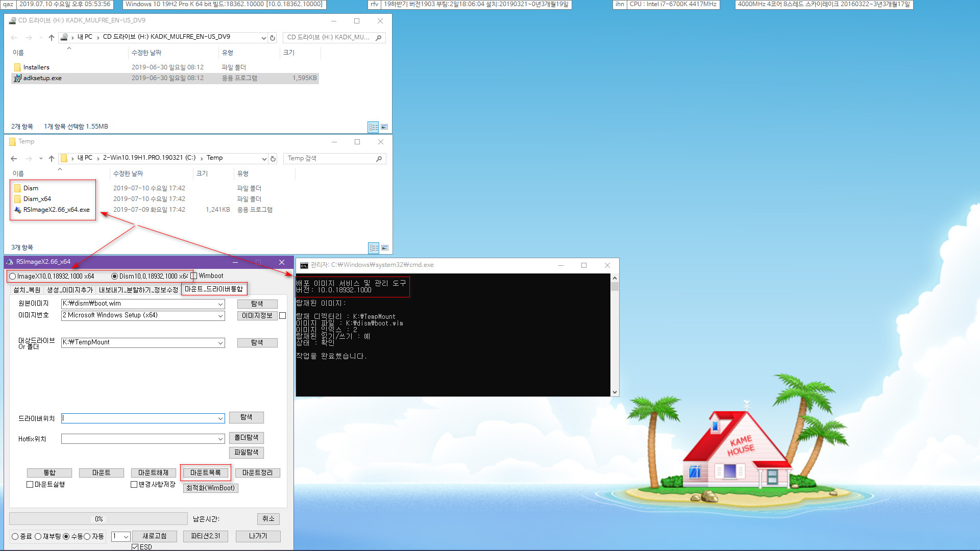Select the Dism10.0.18932.1000 x64 radio option
The height and width of the screenshot is (551, 980).
point(114,276)
